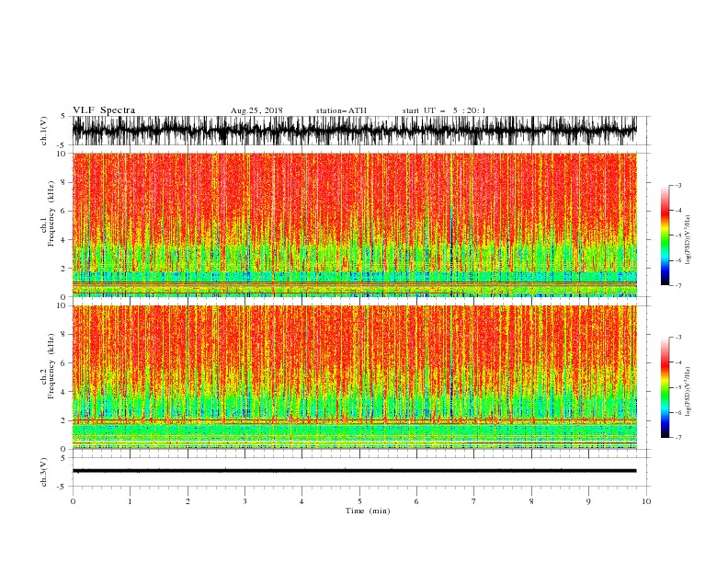Click the "2" kHz tick of ch.2 axis
This screenshot has height=563, width=728.
coord(64,420)
